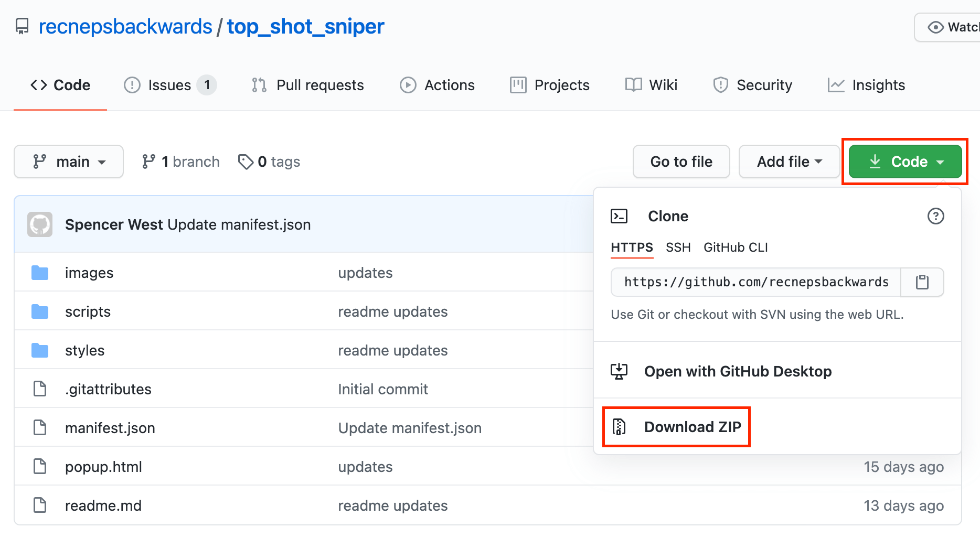Image resolution: width=980 pixels, height=538 pixels.
Task: Click the styles folder icon
Action: click(x=40, y=350)
